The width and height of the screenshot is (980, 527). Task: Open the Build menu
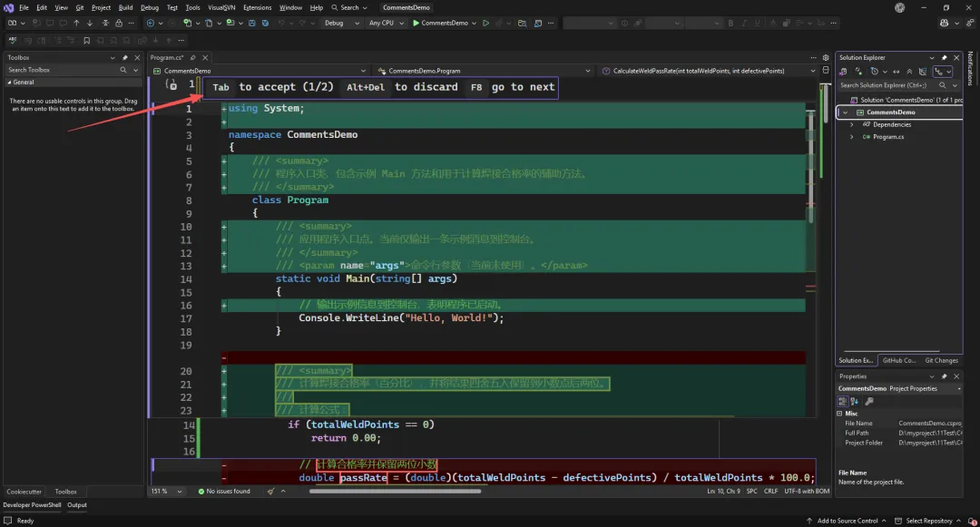(125, 7)
